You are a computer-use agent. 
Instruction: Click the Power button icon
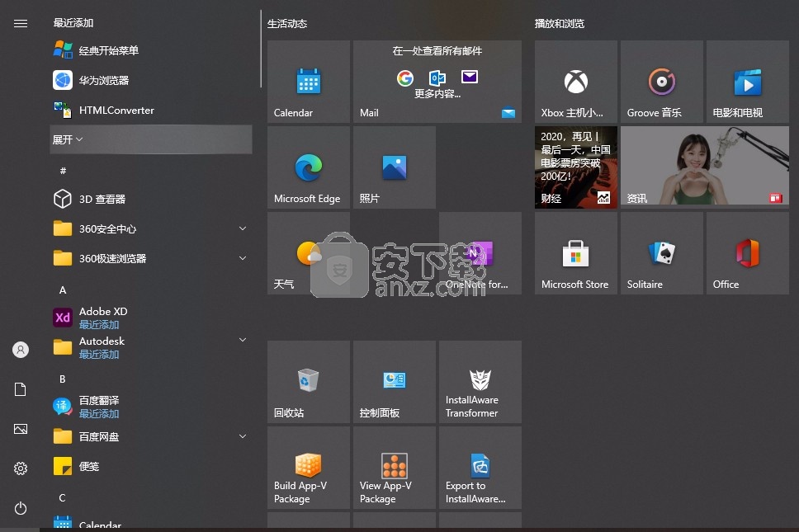click(x=21, y=508)
